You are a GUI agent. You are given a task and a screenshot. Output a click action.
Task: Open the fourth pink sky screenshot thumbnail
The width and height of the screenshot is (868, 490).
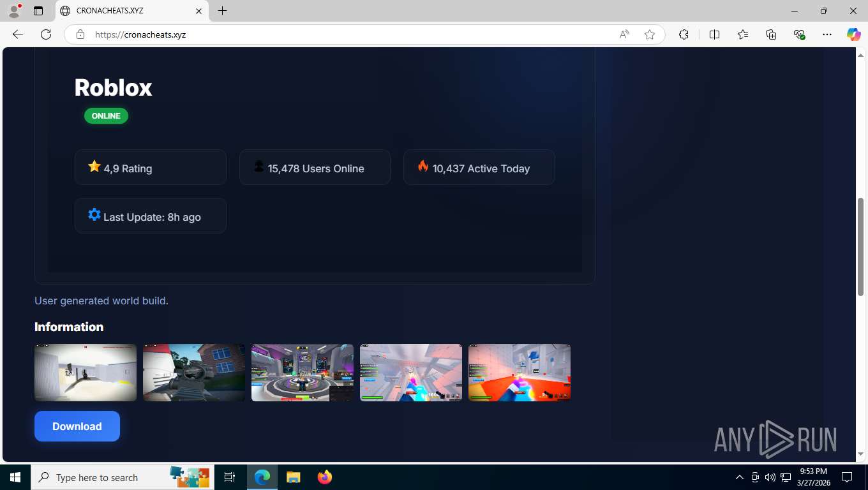(x=411, y=373)
